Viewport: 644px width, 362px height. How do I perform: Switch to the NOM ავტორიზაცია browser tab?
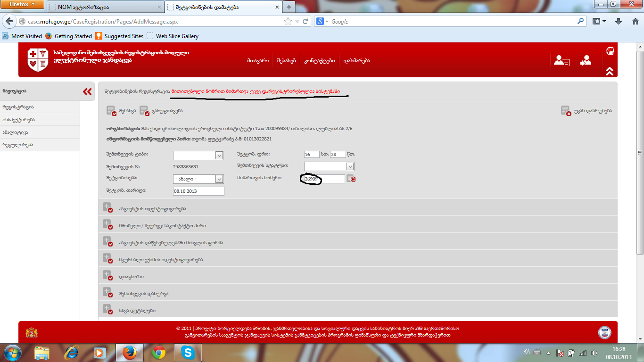[104, 7]
